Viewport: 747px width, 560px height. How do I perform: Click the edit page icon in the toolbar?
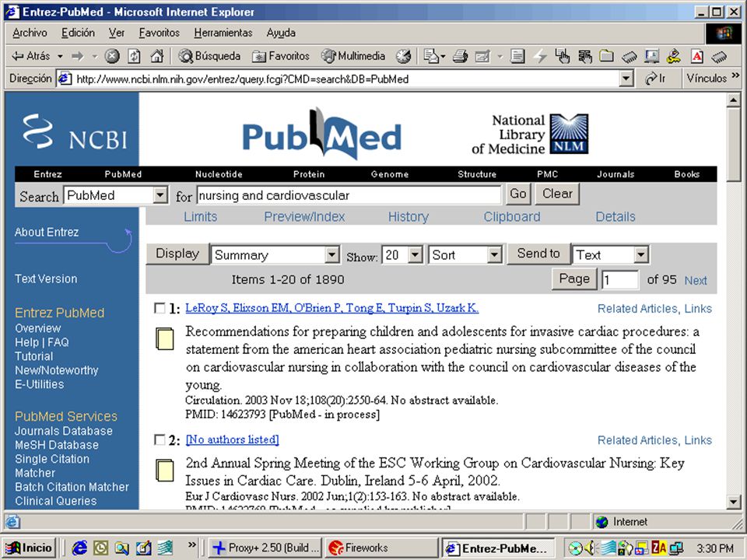[x=482, y=56]
